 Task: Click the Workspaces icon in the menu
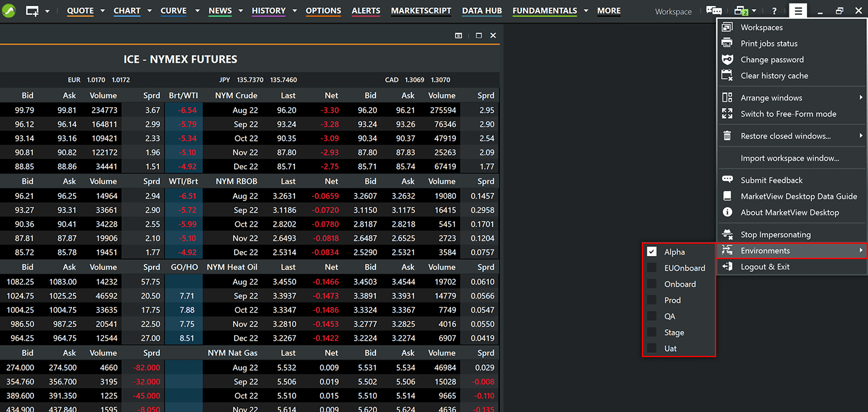727,27
